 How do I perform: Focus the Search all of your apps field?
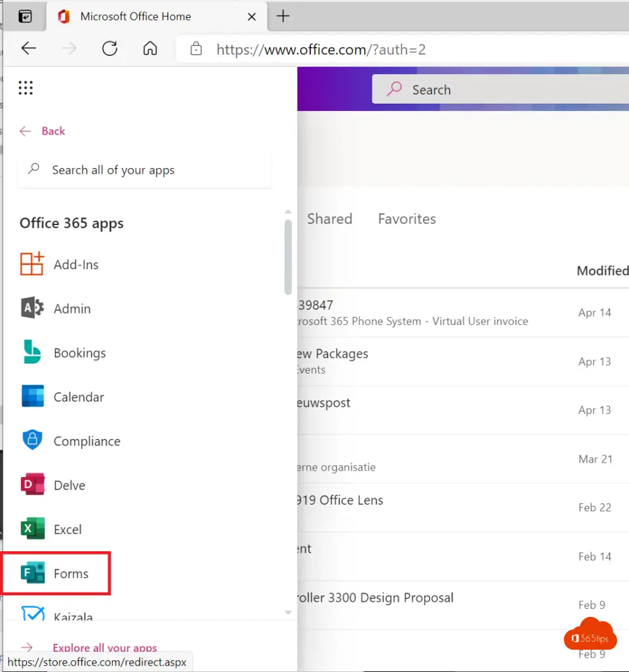[x=144, y=170]
